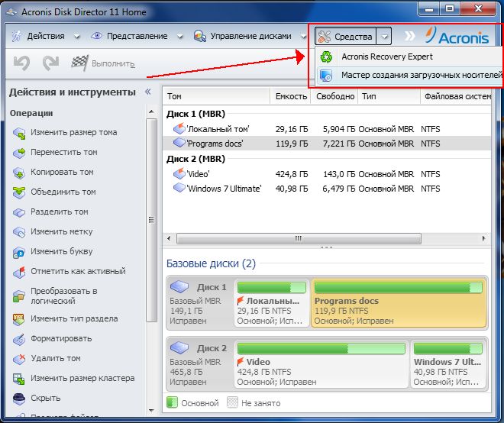504x423 pixels.
Task: Sort by the Свободно column header
Action: point(334,96)
